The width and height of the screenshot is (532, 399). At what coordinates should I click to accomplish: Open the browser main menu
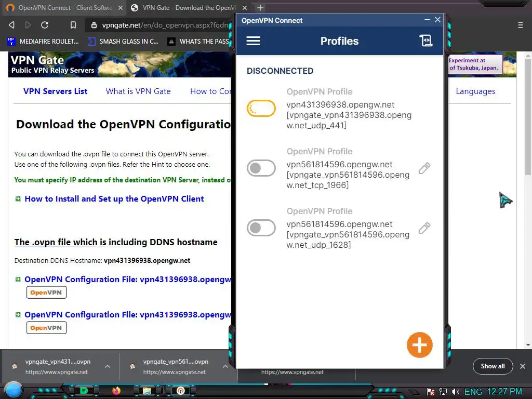pyautogui.click(x=521, y=25)
